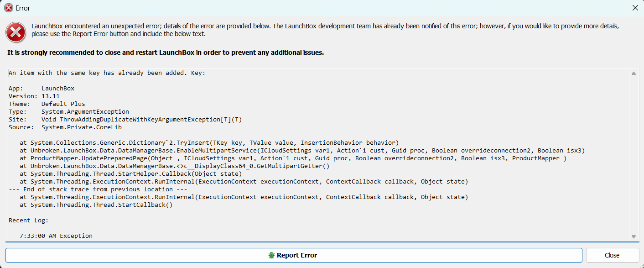Click the 'Recent Log:' heading
This screenshot has height=268, width=644.
29,221
